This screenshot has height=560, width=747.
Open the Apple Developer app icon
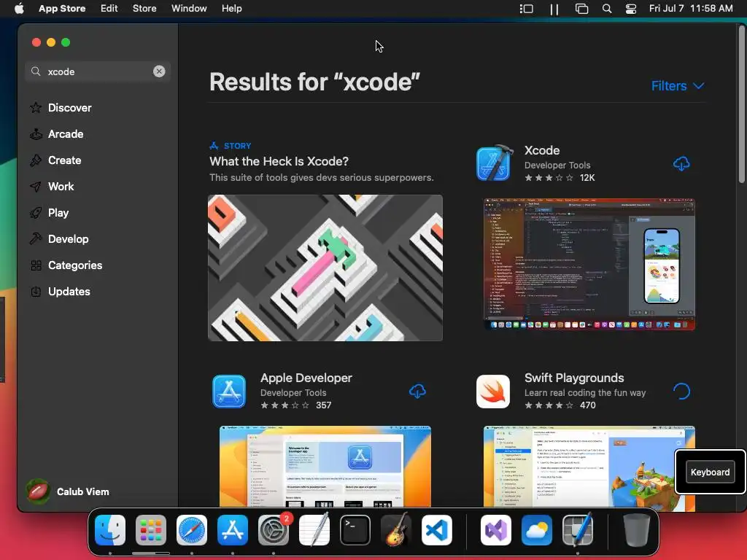click(x=229, y=392)
